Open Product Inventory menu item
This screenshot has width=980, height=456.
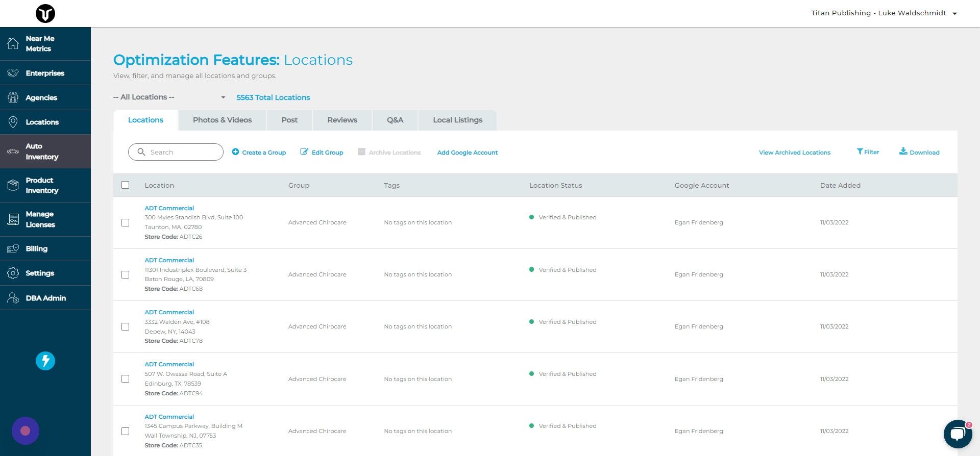pos(45,185)
